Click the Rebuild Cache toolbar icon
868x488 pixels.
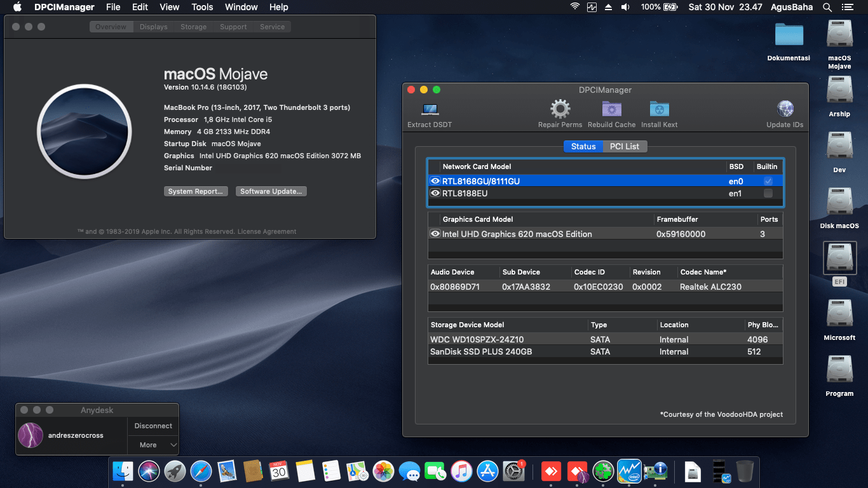pyautogui.click(x=611, y=109)
